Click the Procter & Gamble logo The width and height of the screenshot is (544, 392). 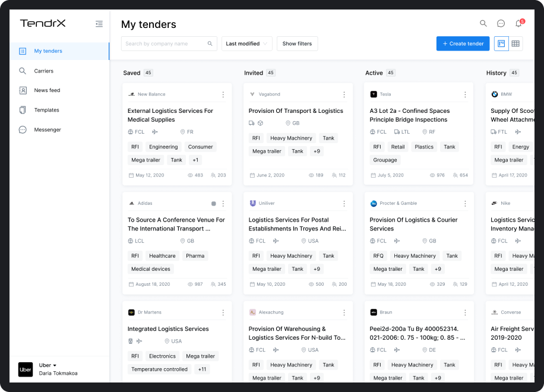(x=374, y=203)
